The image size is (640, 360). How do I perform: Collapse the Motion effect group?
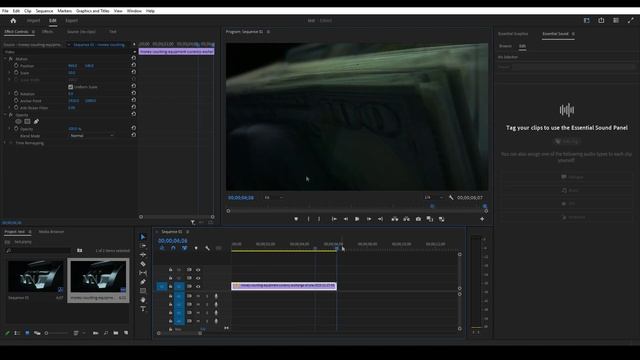pyautogui.click(x=5, y=59)
